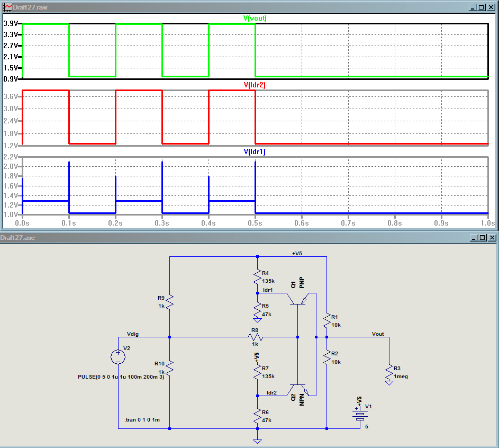This screenshot has width=499, height=448.
Task: Minimize the Draft27.raw waveform window
Action: pyautogui.click(x=473, y=7)
